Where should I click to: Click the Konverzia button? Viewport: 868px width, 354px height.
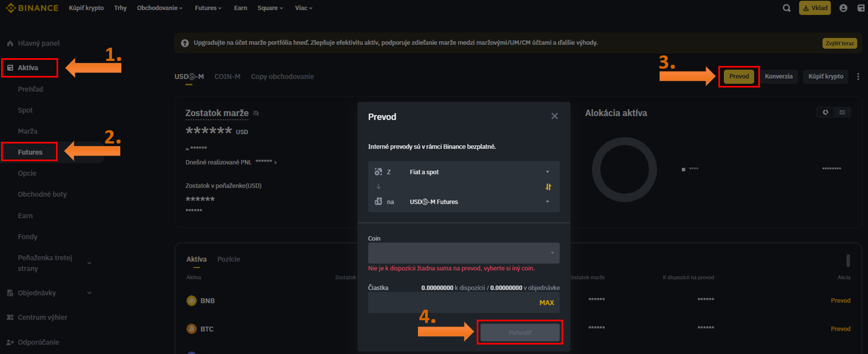(x=778, y=76)
